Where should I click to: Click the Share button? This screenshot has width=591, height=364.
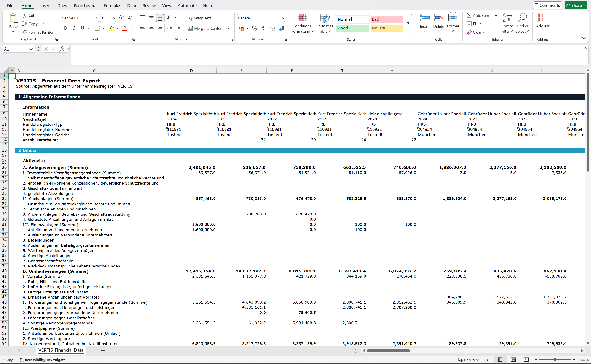576,5
